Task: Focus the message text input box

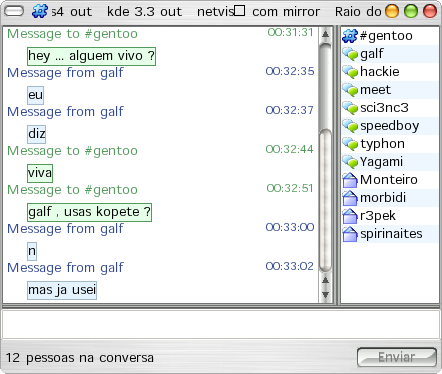Action: (221, 325)
